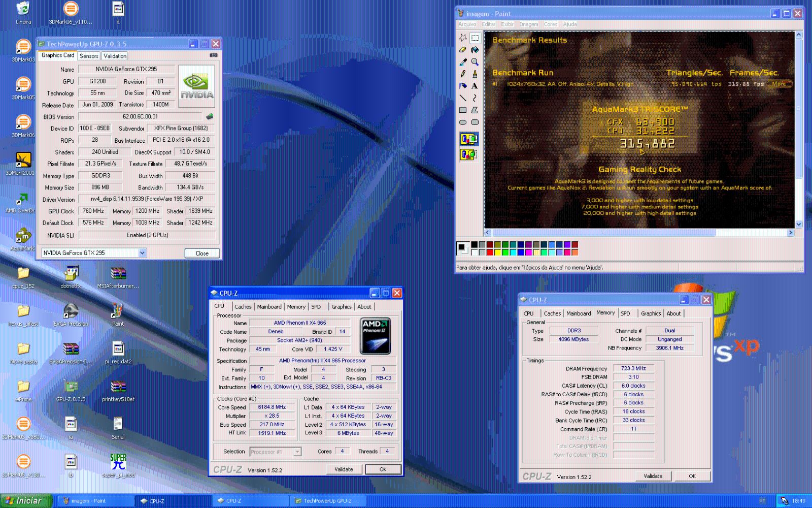This screenshot has height=508, width=812.
Task: Click the GPU Clock value 760 MHz in GPU-Z
Action: [x=93, y=211]
